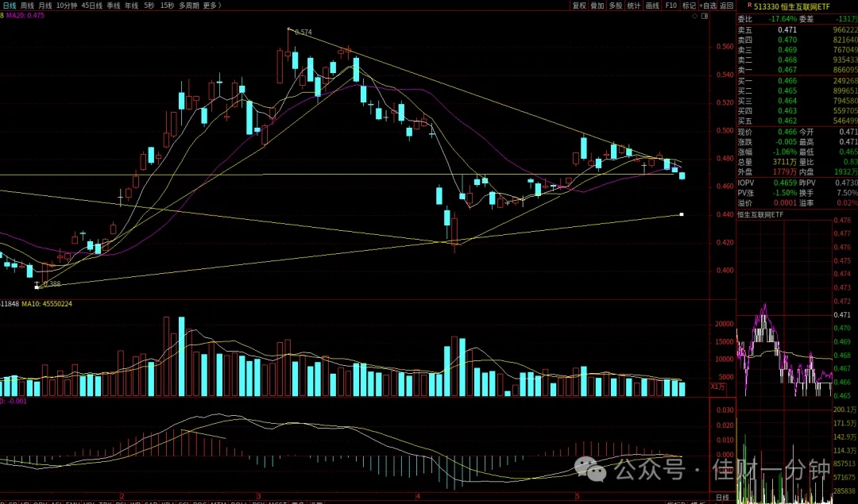This screenshot has width=858, height=504.
Task: Select trendline endpoint handle near 0.440
Action: coord(682,214)
